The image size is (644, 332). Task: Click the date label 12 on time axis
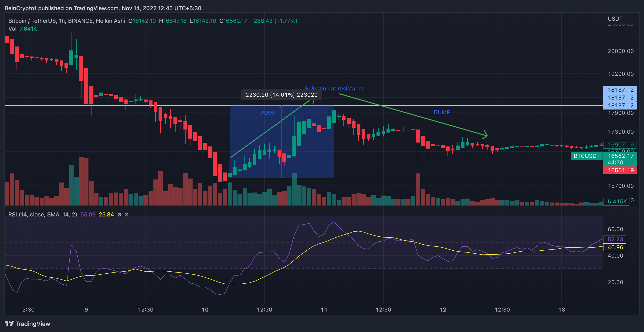(x=443, y=309)
